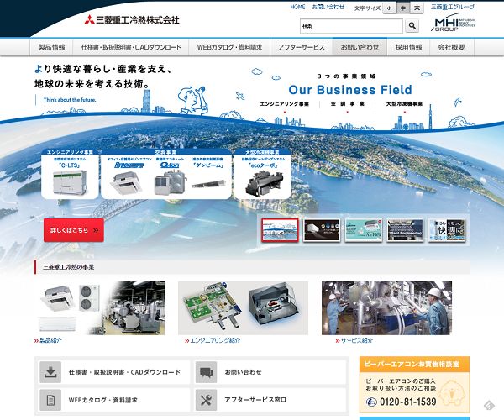Open WEBカタログ・資料請求 menu item
This screenshot has height=420, width=504.
point(229,47)
